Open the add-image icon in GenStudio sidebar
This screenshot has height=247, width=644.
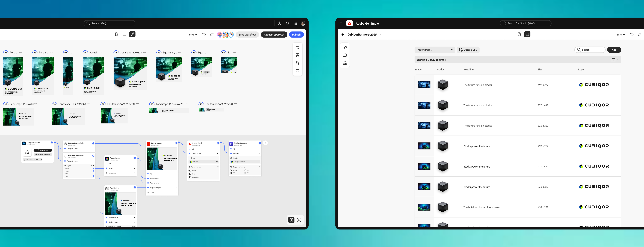(x=345, y=63)
